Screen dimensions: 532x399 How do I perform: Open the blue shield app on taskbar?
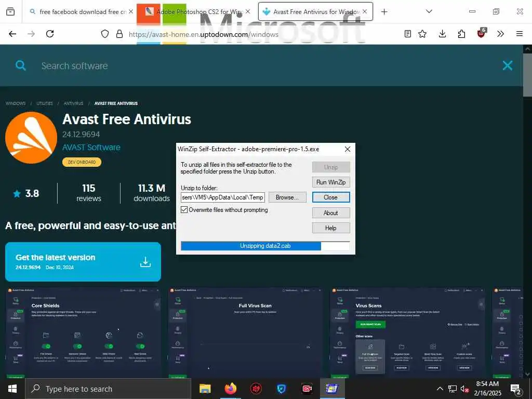point(281,389)
